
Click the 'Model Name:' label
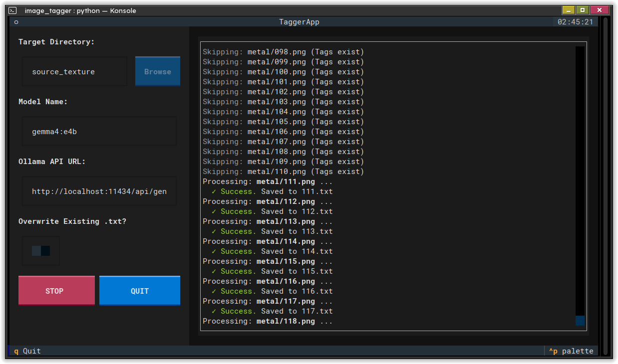[43, 102]
